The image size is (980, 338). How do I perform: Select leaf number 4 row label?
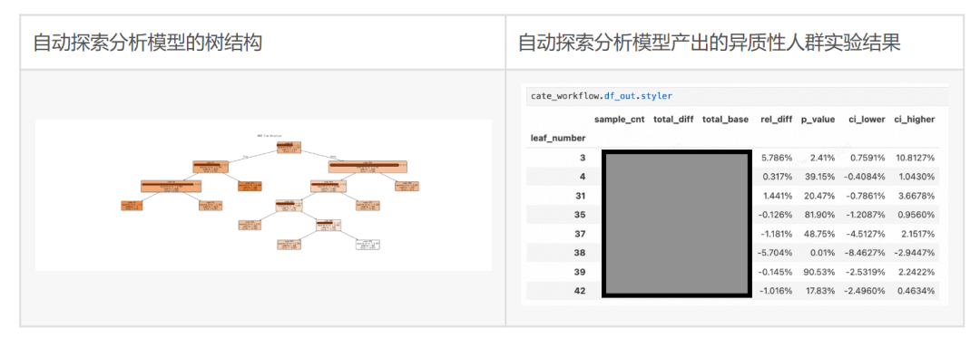(x=583, y=177)
